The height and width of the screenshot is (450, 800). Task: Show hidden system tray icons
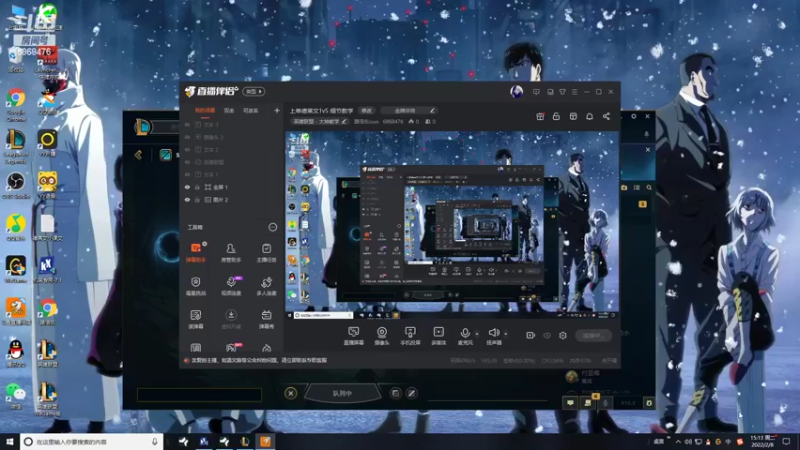678,441
